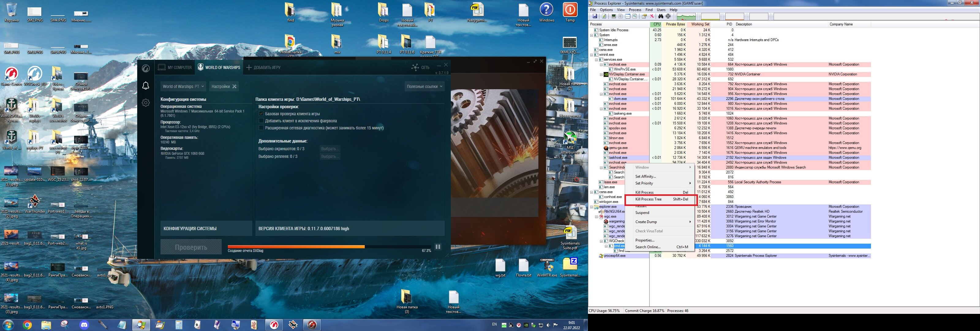The height and width of the screenshot is (331, 980).
Task: Collapse the NVDisplay.Container.exe tree node
Action: tap(601, 74)
